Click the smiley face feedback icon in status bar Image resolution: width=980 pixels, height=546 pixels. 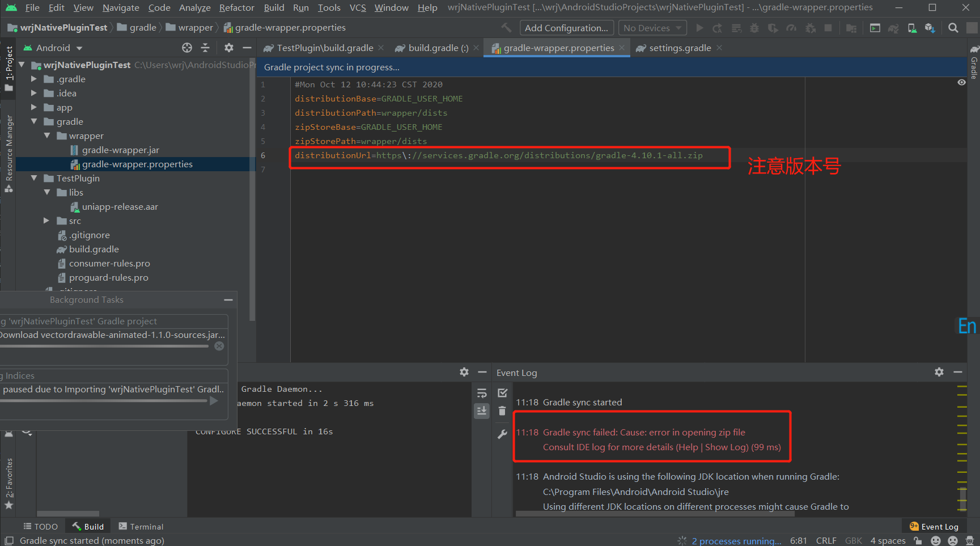pos(936,540)
